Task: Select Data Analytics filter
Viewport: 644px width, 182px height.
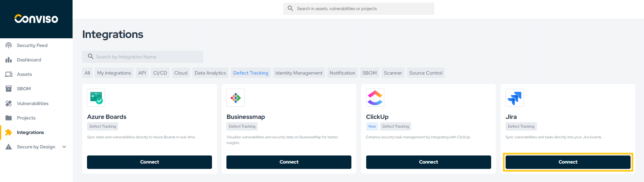Action: point(210,73)
